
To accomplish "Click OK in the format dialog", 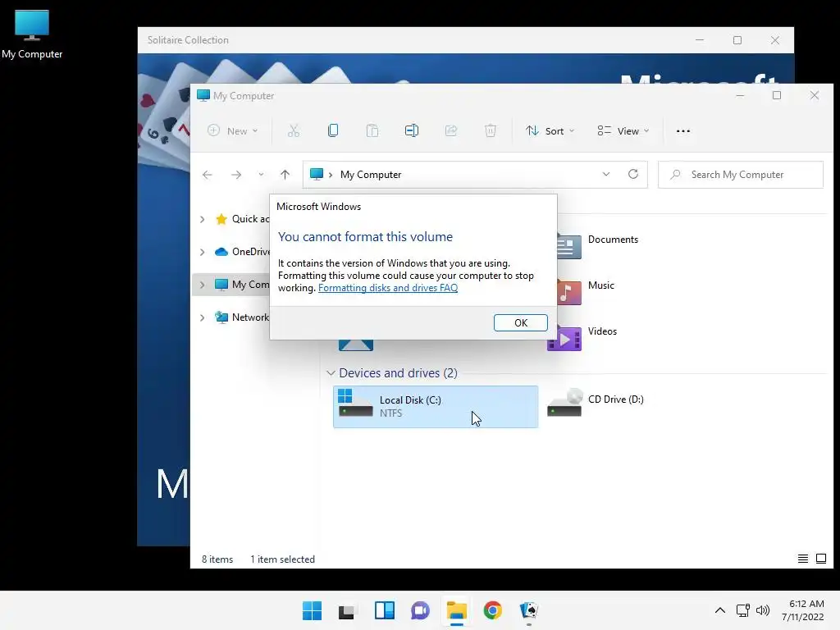I will pyautogui.click(x=521, y=322).
